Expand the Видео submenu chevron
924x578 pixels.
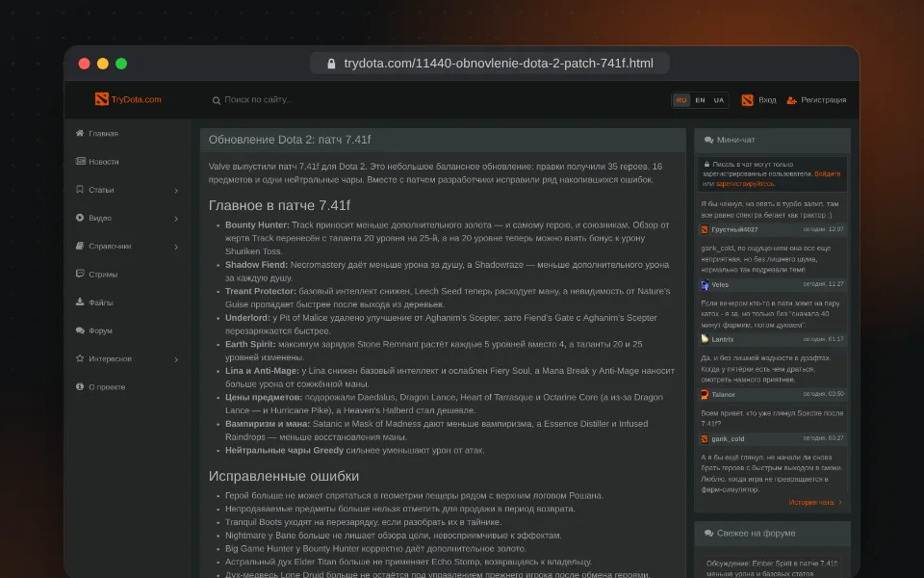point(176,219)
